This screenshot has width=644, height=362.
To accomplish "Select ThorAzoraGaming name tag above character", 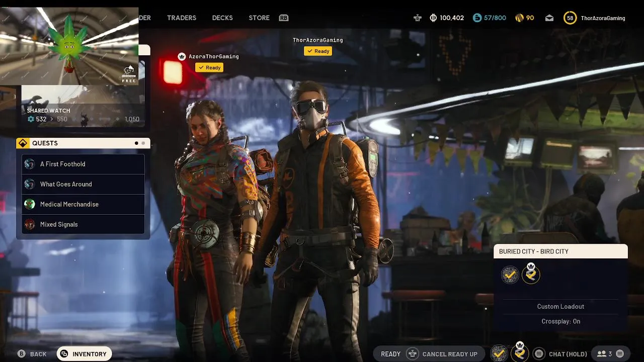I will coord(318,40).
